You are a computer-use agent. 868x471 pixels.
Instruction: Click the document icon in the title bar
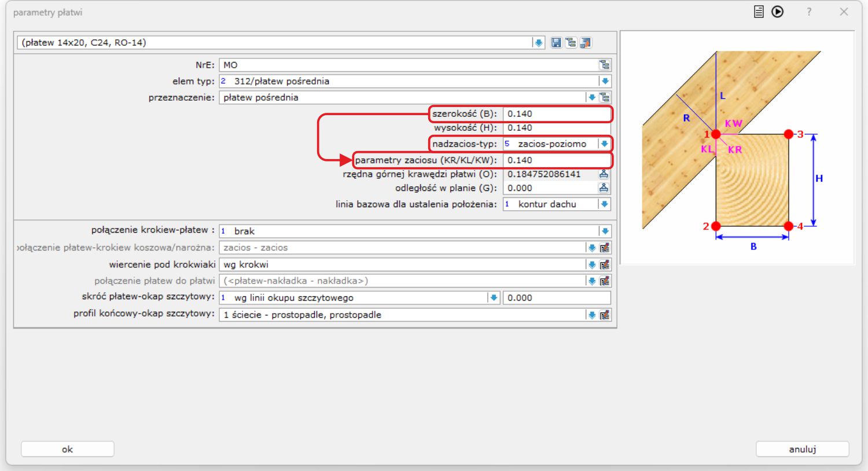click(759, 12)
